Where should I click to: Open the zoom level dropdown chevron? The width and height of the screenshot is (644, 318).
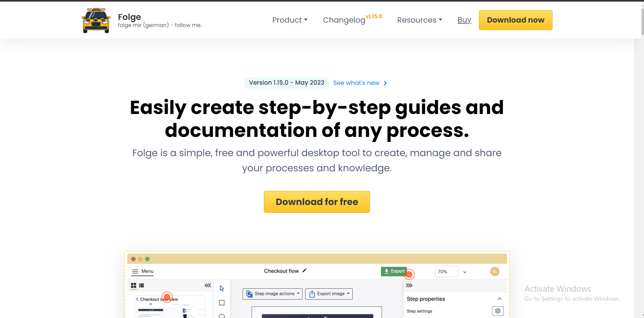tap(465, 272)
